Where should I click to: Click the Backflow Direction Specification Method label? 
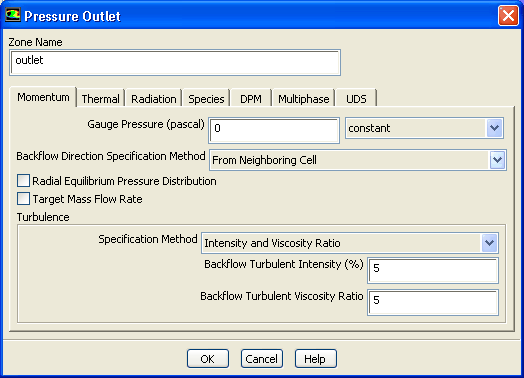[111, 156]
